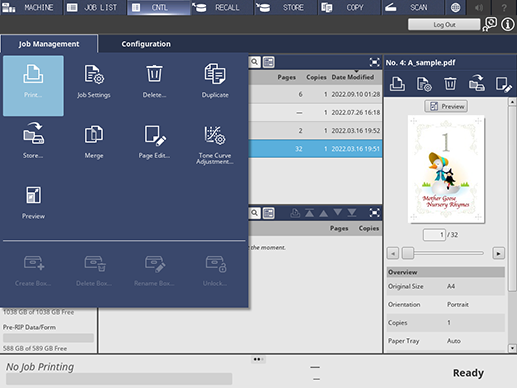Sort jobs by the Date Modified column
The width and height of the screenshot is (517, 388).
pos(353,77)
